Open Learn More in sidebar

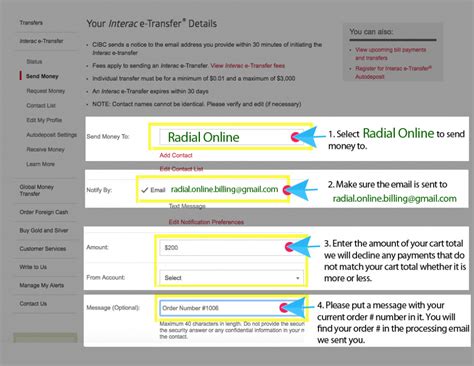point(40,164)
